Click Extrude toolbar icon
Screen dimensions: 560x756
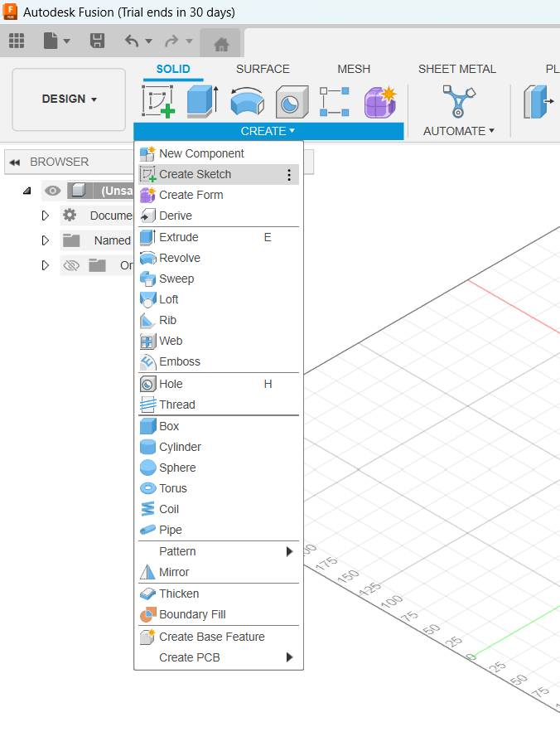coord(202,101)
